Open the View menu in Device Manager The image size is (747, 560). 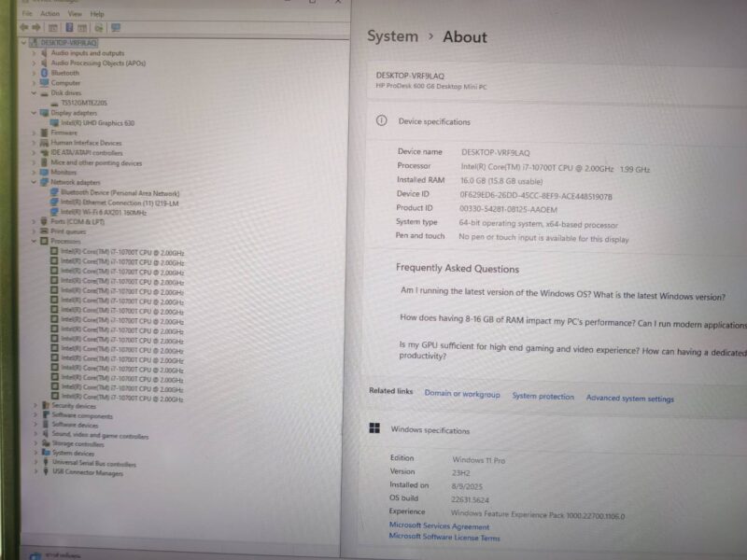point(75,14)
